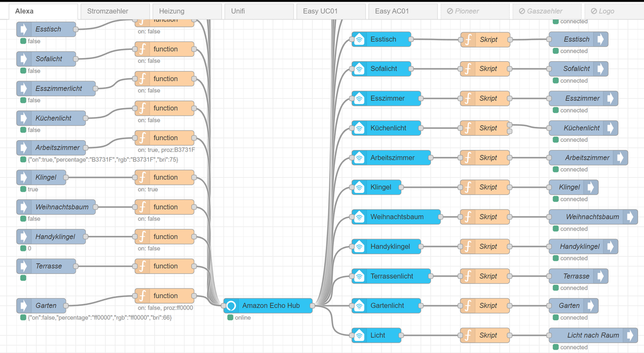Viewport: 644px width, 353px height.
Task: Click input arrow icon of left Klingel node
Action: 24,177
